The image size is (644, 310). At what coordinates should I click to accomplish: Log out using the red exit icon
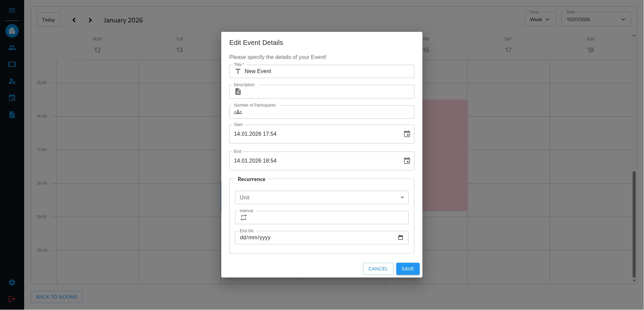click(x=12, y=299)
